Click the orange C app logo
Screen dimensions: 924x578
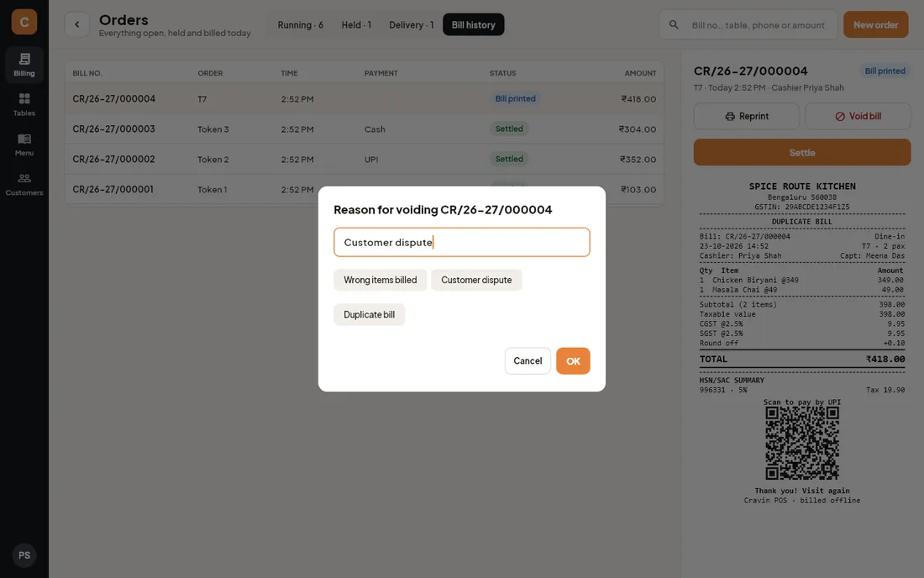(x=24, y=22)
